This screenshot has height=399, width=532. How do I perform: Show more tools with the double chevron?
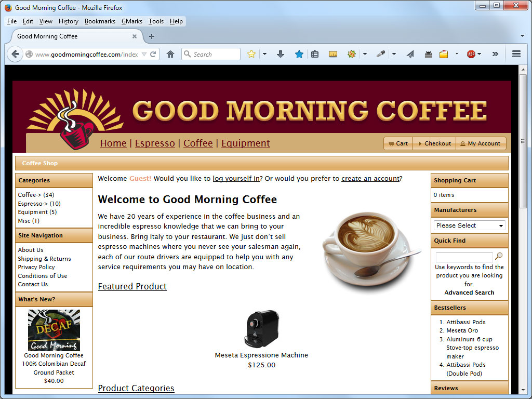495,54
